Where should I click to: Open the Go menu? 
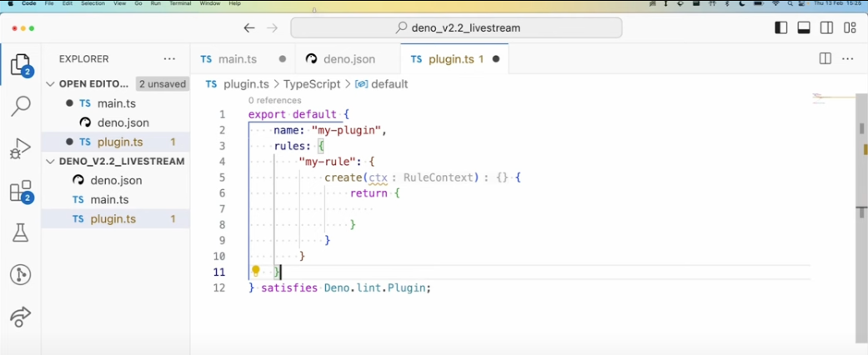point(138,3)
